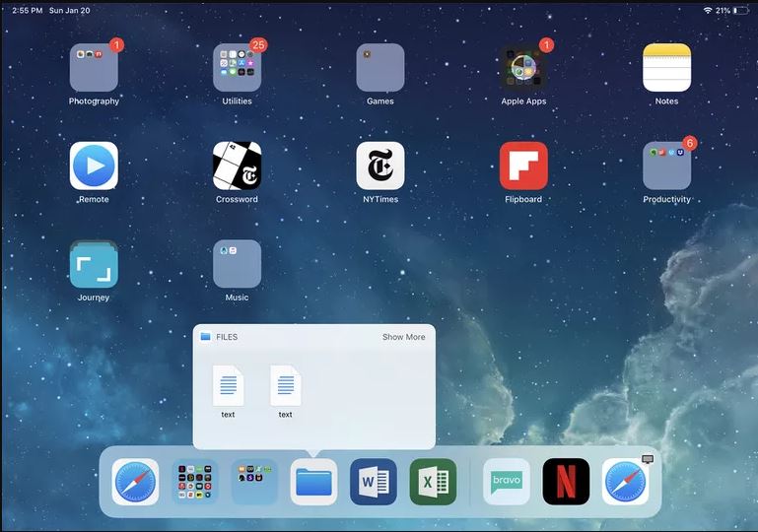
Task: Open the Handoff Safari icon in the dock
Action: (626, 482)
